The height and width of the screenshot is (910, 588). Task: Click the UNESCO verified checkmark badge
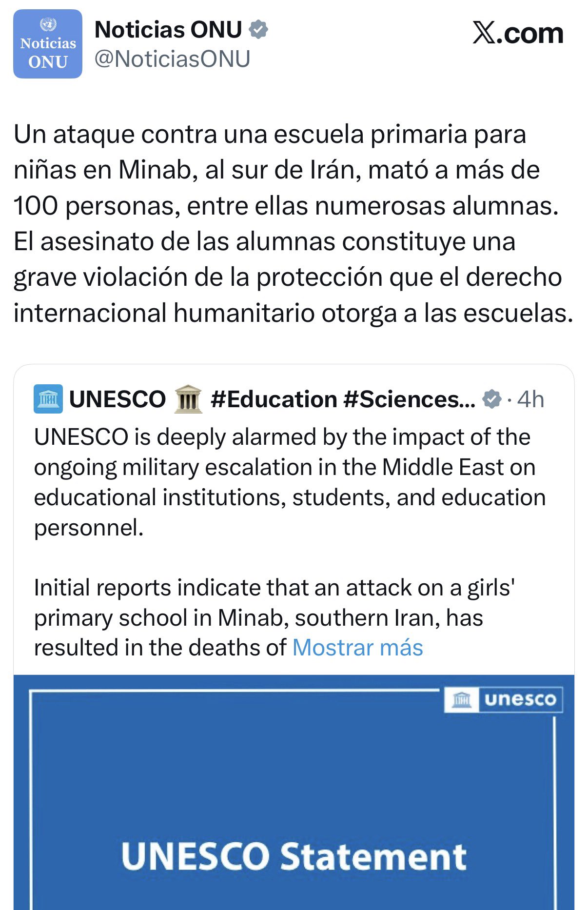pos(491,399)
